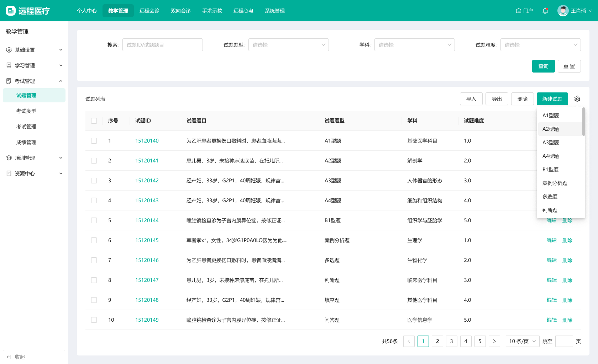Select the checkbox for row 15120145
This screenshot has width=598, height=364.
(x=94, y=240)
